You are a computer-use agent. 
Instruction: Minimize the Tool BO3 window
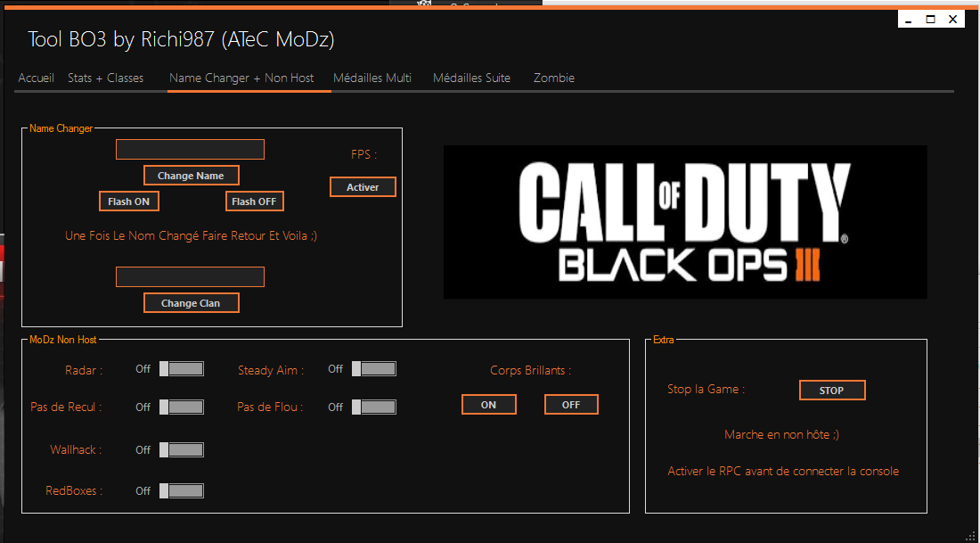[x=908, y=20]
